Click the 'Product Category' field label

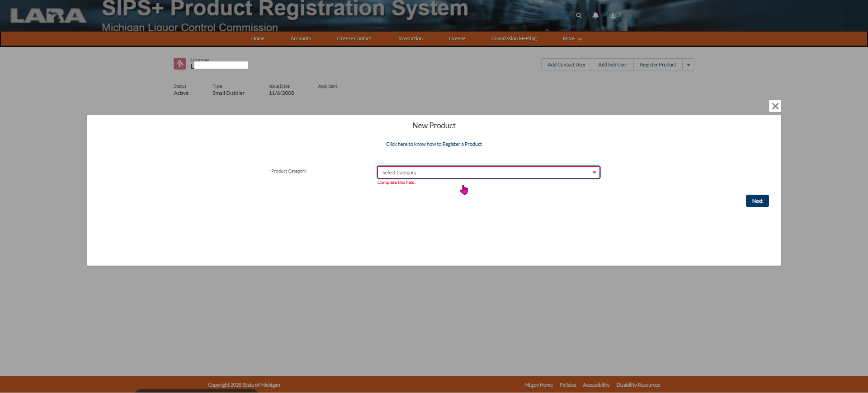289,171
